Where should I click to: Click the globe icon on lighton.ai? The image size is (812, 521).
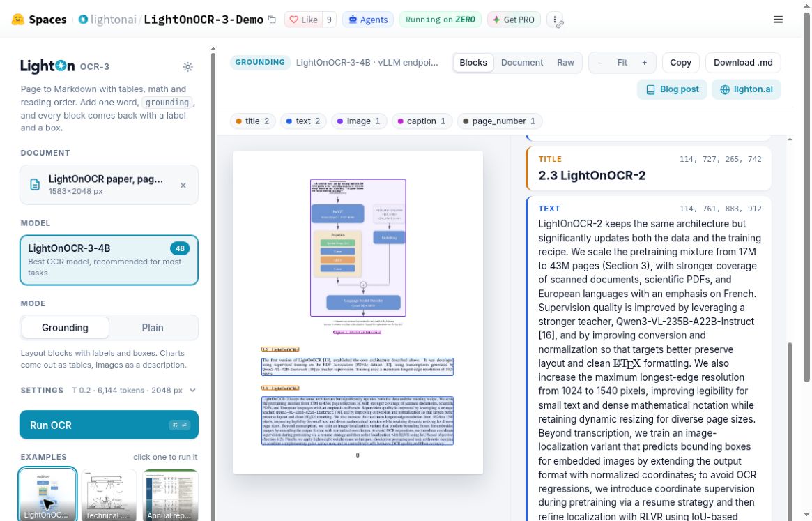[724, 90]
